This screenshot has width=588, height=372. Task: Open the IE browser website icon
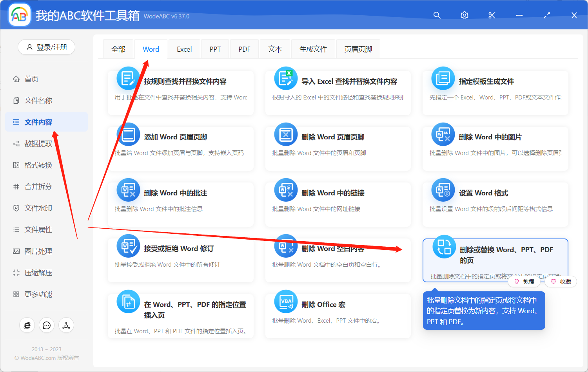27,325
